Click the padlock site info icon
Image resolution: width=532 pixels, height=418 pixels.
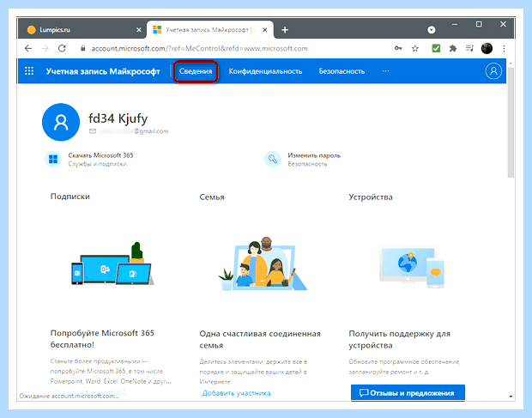[x=82, y=49]
